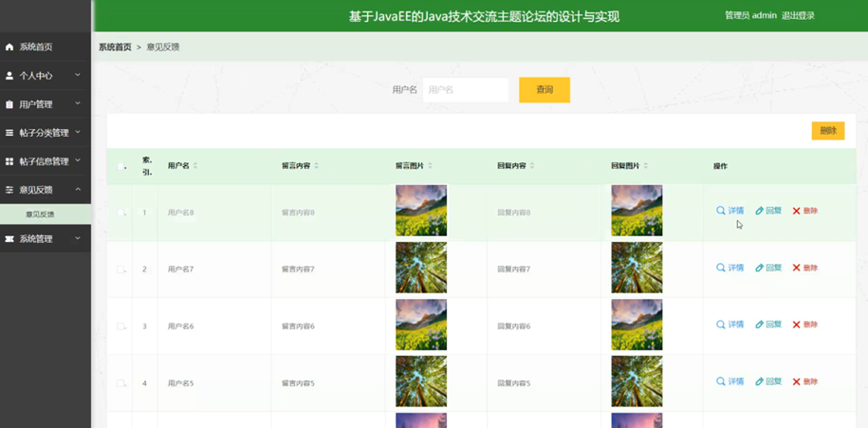Click the pencil reply icon in 用户名6 row
The height and width of the screenshot is (428, 868).
pos(760,325)
